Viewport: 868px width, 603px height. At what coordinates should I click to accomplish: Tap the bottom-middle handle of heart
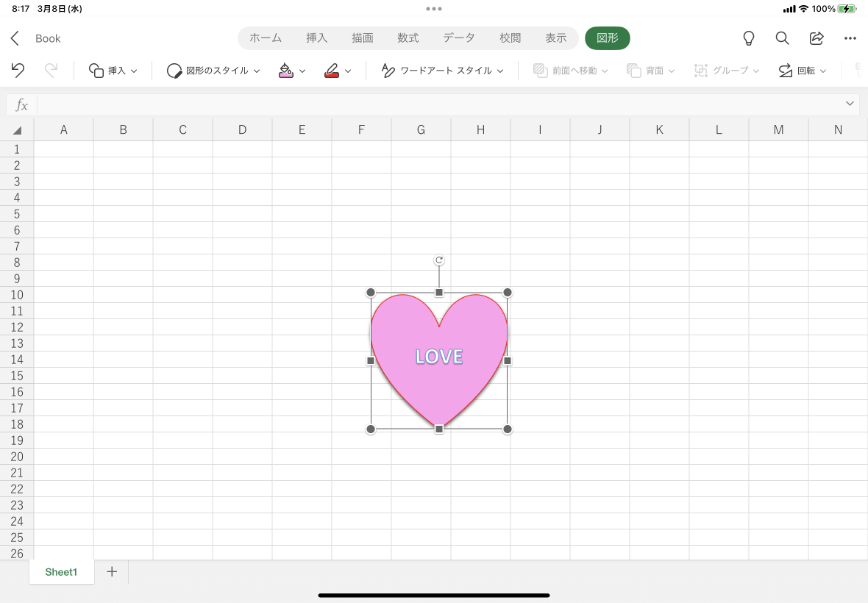point(439,429)
